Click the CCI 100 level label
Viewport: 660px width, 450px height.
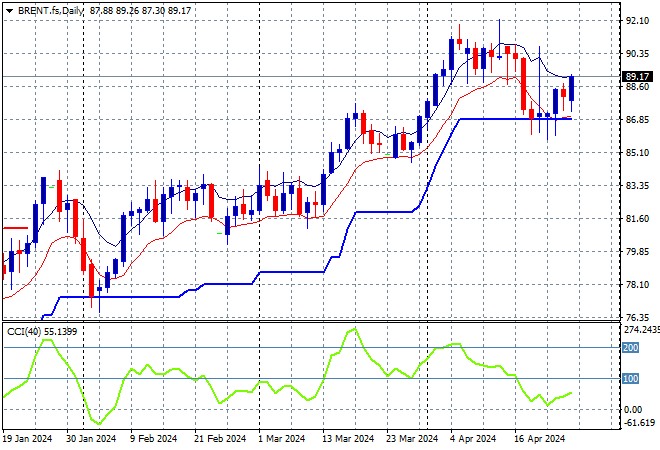click(x=629, y=379)
